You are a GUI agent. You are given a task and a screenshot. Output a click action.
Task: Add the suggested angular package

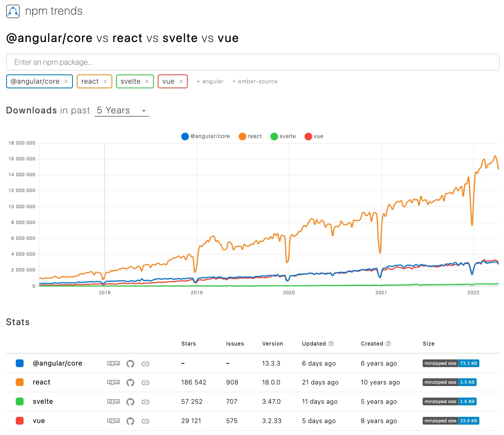(x=210, y=81)
